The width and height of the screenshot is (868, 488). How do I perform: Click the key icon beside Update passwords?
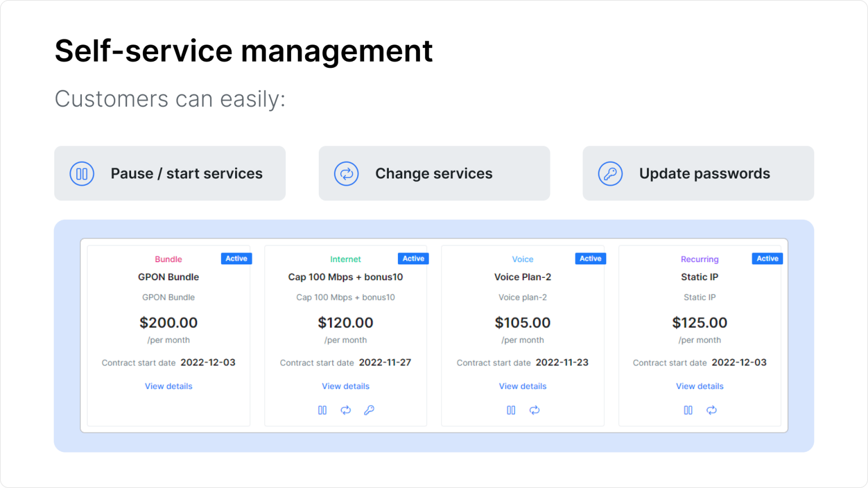click(610, 173)
